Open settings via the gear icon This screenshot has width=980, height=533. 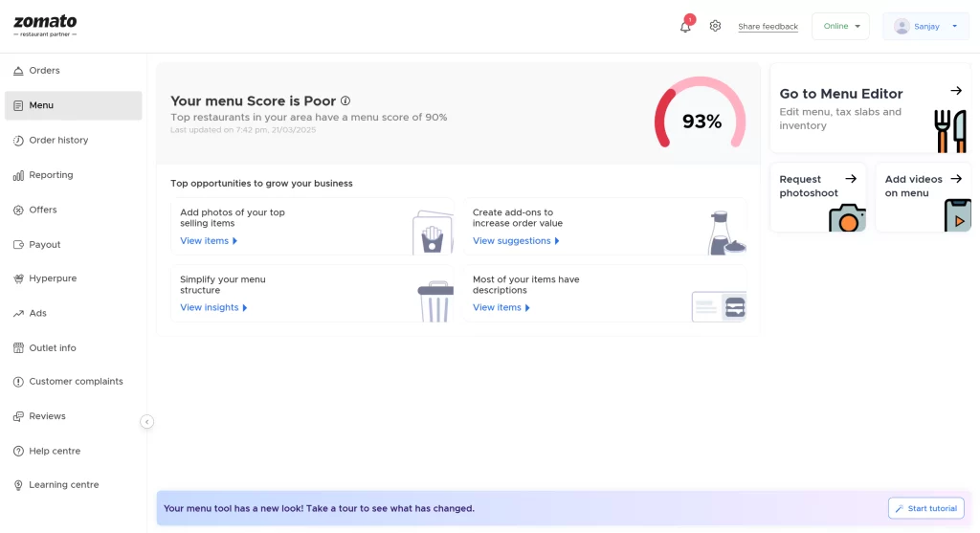pos(715,26)
